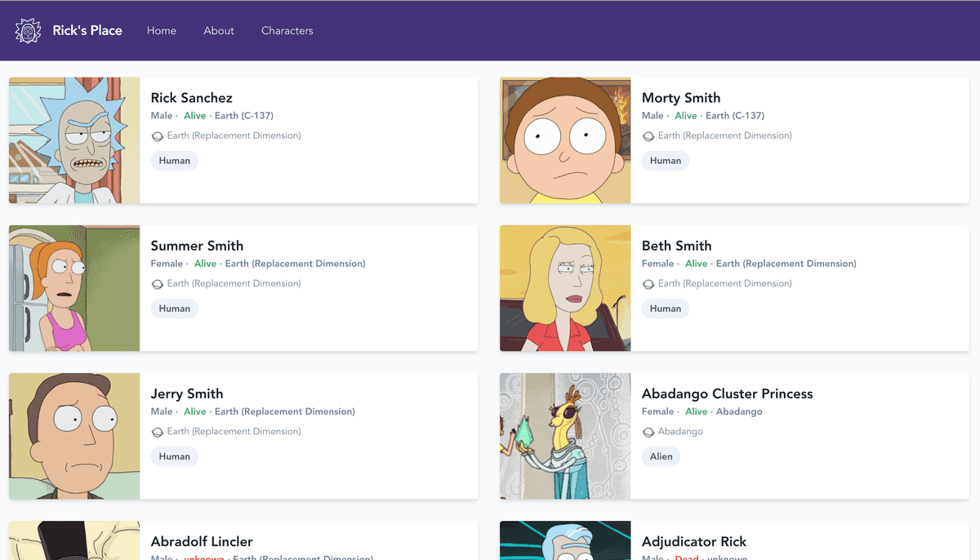Click the location icon on Rick Sanchez's card
Screen dimensions: 980x560
pos(157,136)
